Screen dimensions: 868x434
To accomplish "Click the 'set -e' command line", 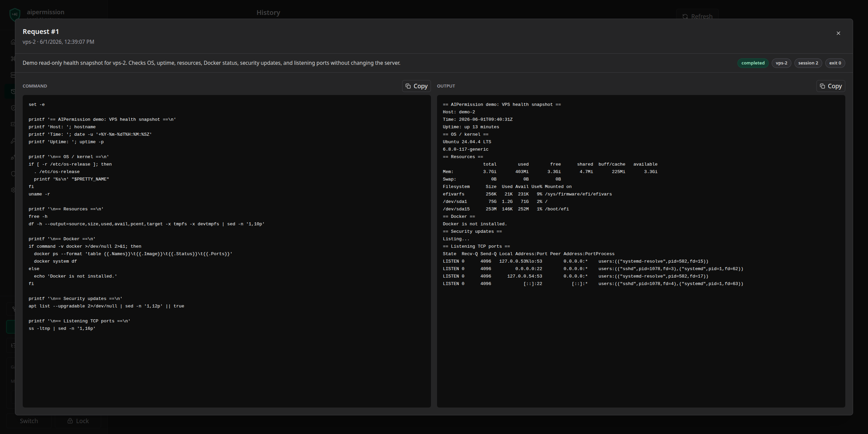I will pyautogui.click(x=37, y=105).
